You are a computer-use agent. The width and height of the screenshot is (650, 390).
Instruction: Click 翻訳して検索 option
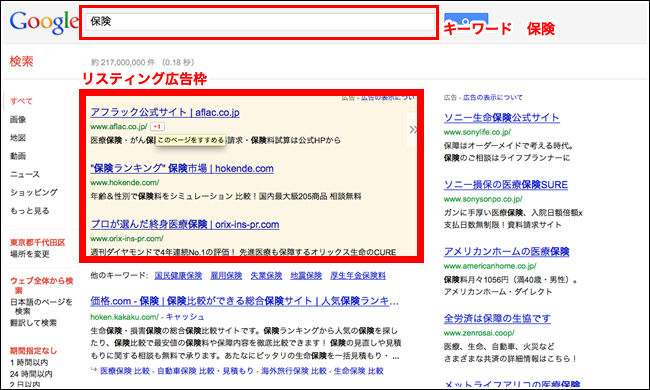coord(33,322)
